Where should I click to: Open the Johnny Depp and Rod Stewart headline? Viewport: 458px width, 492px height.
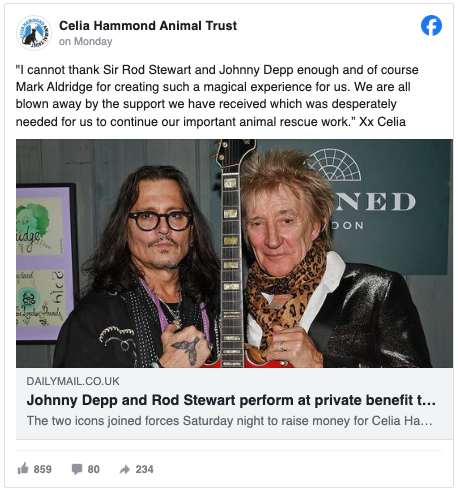click(231, 400)
